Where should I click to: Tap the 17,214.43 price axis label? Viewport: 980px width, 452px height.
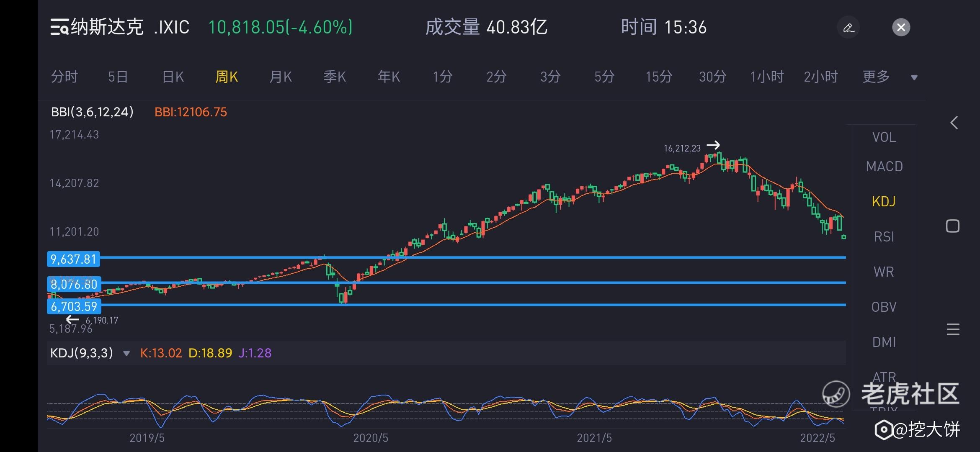(74, 135)
